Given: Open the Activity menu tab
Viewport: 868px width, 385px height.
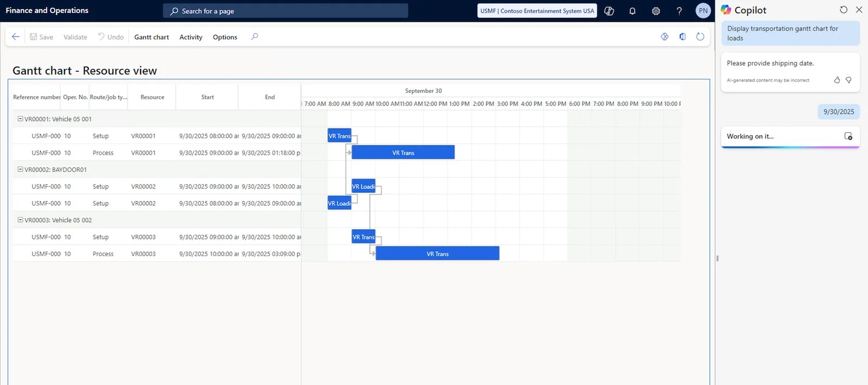Looking at the screenshot, I should tap(190, 37).
